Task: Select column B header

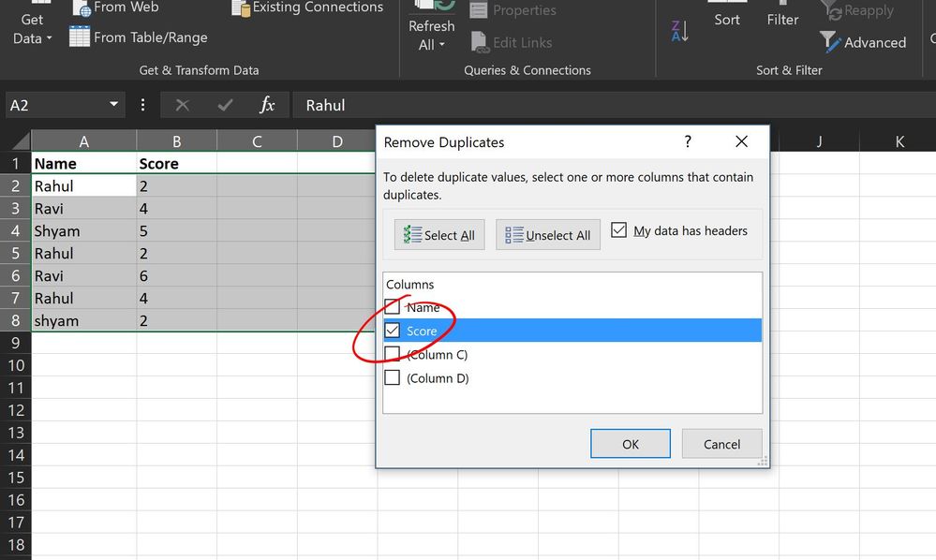Action: [177, 141]
